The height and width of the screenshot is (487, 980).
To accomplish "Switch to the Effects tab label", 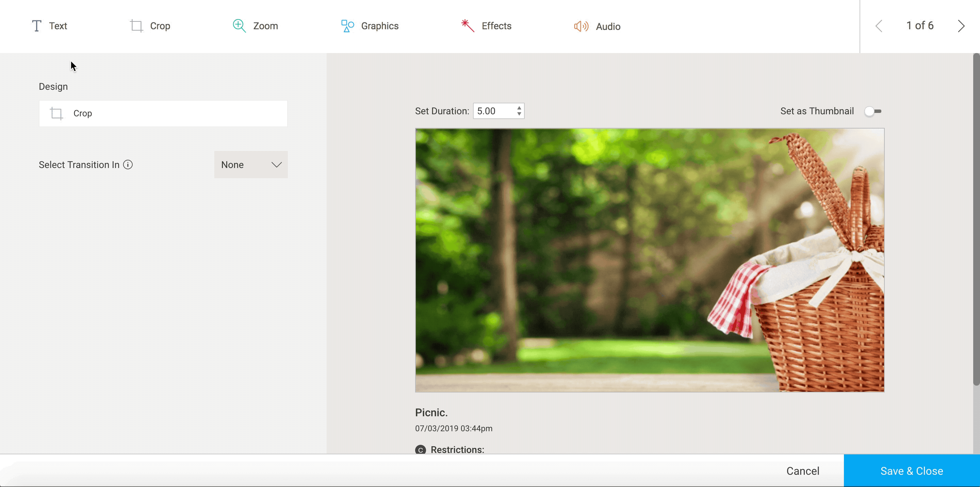I will tap(496, 26).
